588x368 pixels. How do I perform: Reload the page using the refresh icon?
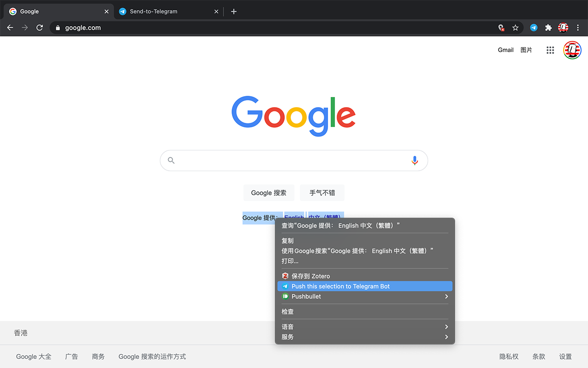coord(40,28)
